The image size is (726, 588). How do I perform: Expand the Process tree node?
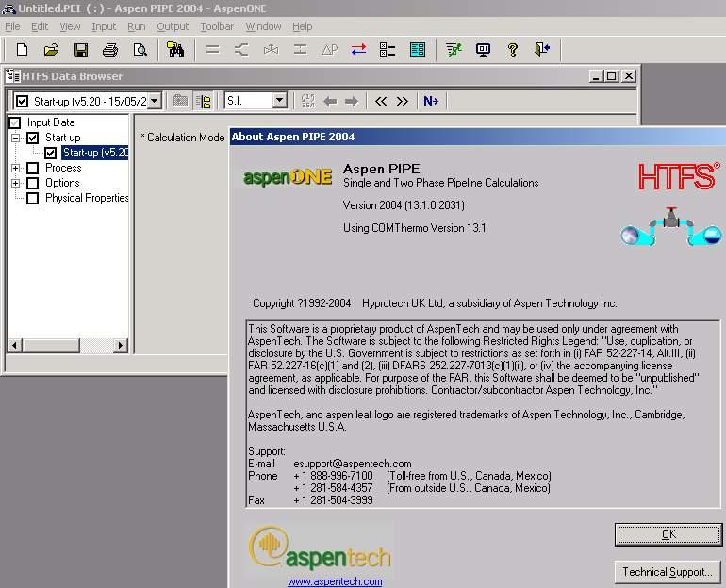15,168
